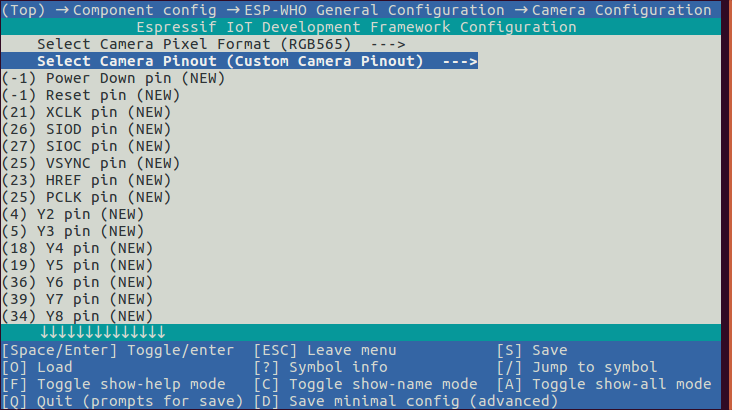732x410 pixels.
Task: Go to Component config in breadcrumb
Action: [x=144, y=10]
